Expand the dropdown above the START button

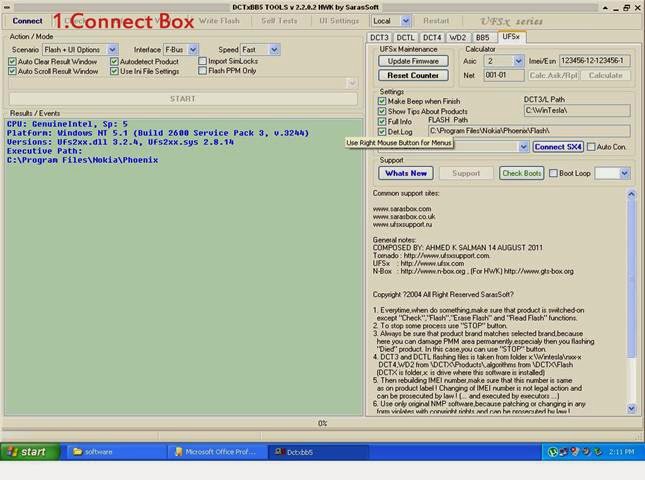click(x=352, y=83)
